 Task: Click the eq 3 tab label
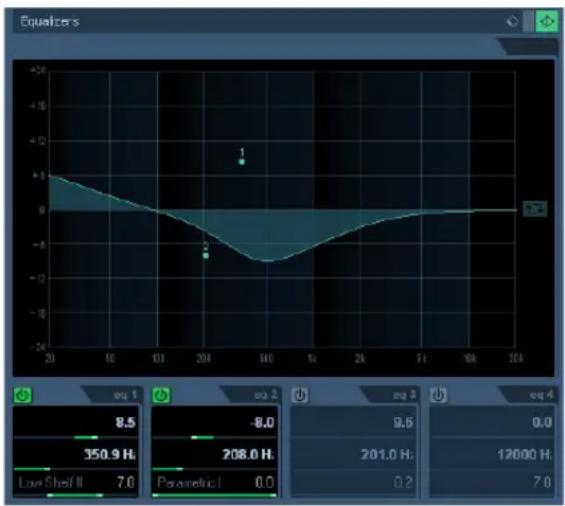coord(404,395)
